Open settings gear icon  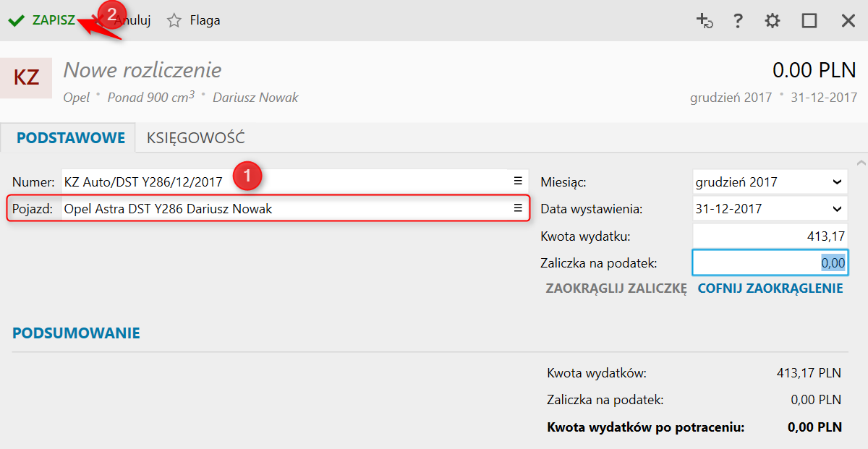coord(773,21)
